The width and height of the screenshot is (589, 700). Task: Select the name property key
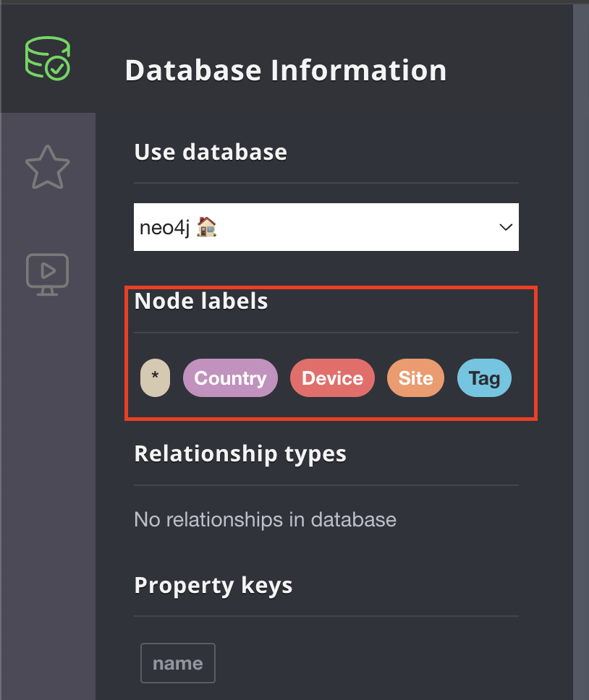(177, 662)
